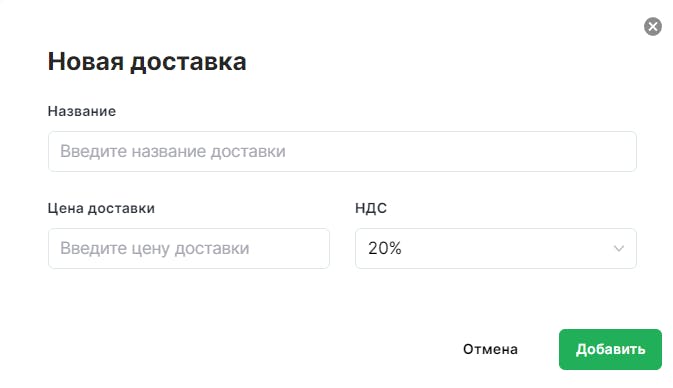
Task: Click the Отмена button
Action: coord(490,349)
